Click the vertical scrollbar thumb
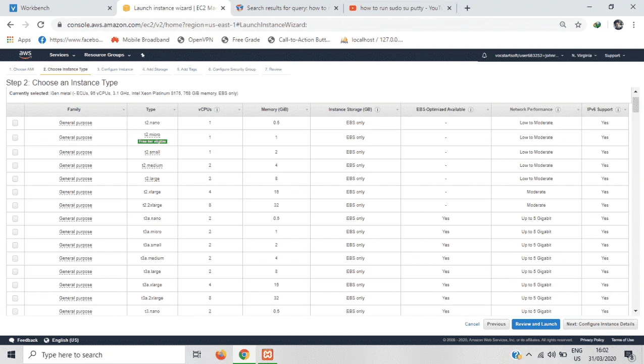The image size is (644, 364). [636, 105]
